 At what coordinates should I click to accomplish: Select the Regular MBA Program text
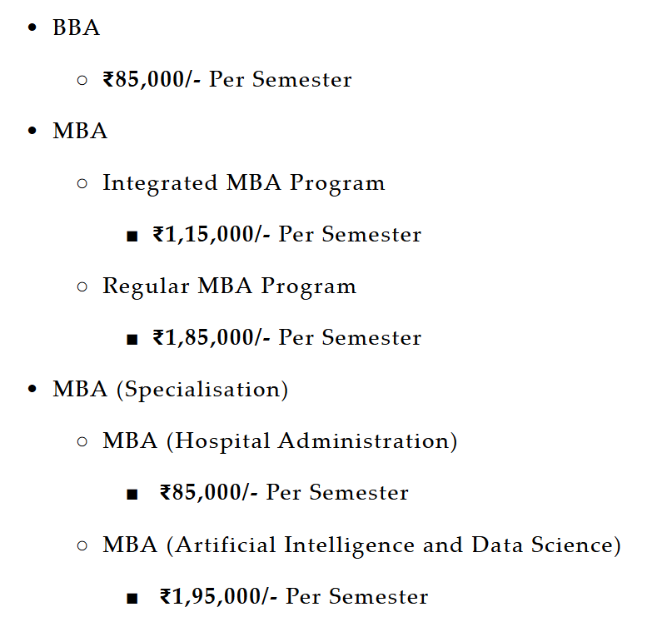[x=229, y=286]
